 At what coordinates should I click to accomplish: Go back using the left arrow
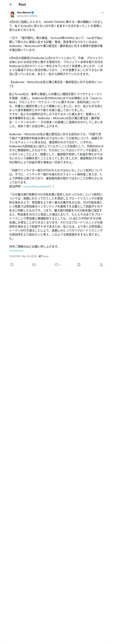coord(11,5)
